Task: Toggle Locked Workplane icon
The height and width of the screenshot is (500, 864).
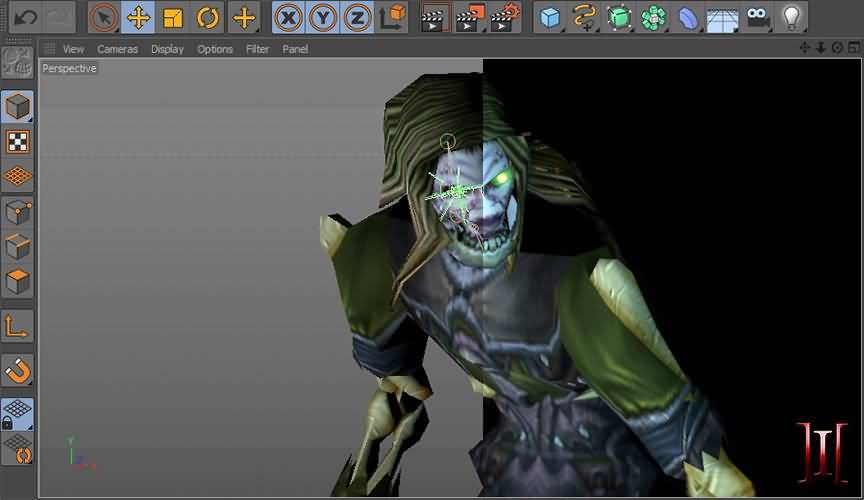Action: [x=17, y=415]
